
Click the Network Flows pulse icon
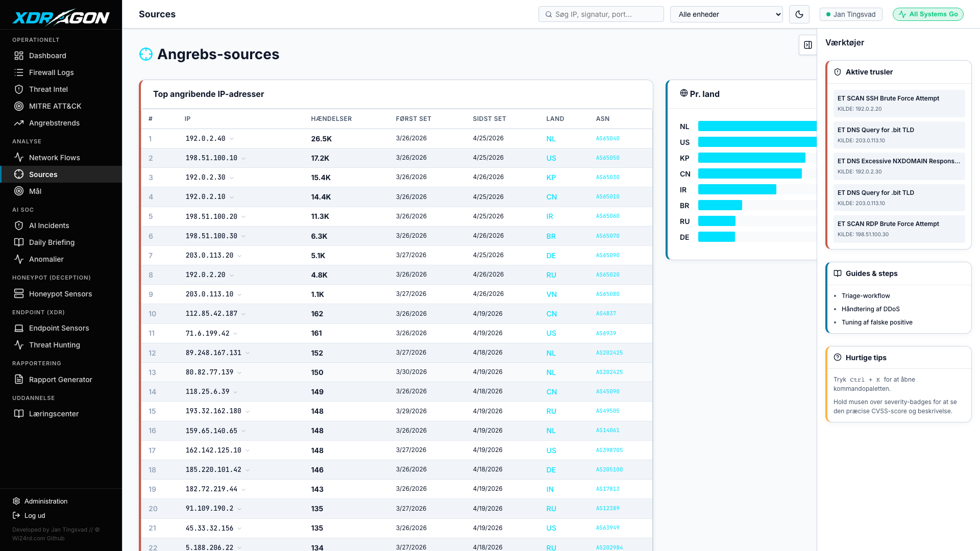19,158
